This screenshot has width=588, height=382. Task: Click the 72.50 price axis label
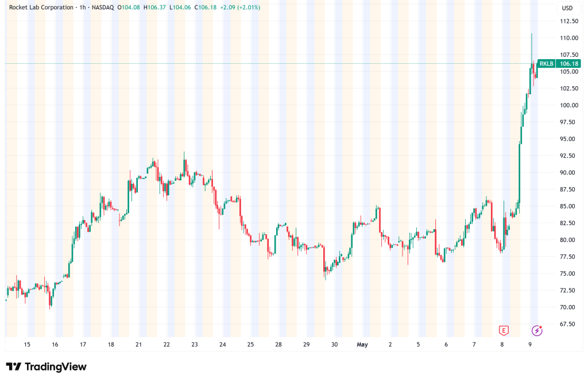point(568,290)
